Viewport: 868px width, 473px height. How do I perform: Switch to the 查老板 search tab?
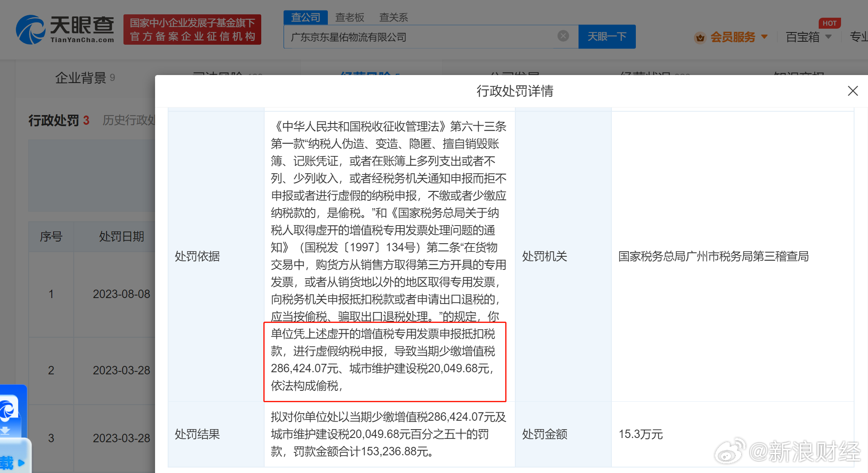point(349,17)
